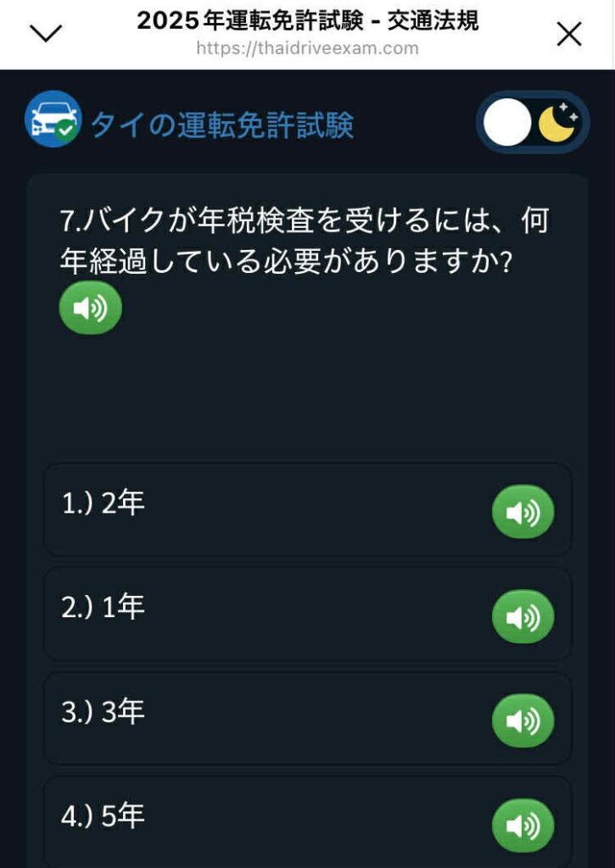Select answer 1.) 2年
Viewport: 615px width, 868px height.
tap(307, 509)
